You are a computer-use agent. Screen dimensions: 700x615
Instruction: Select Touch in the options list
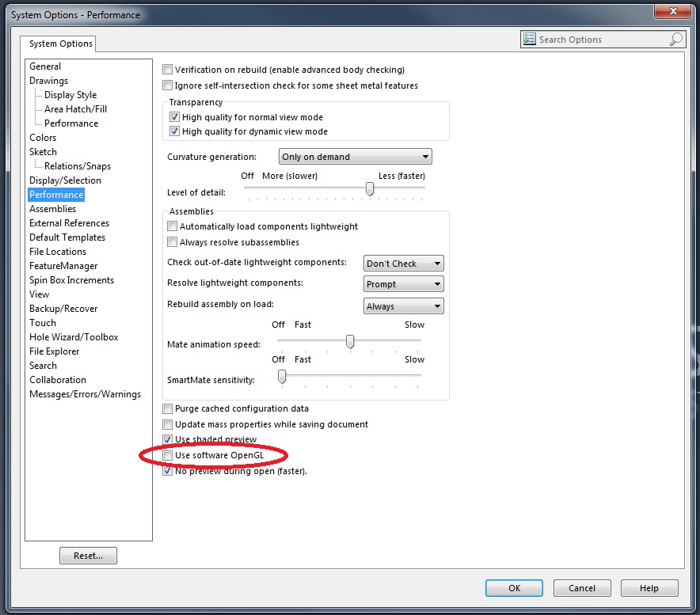[43, 323]
